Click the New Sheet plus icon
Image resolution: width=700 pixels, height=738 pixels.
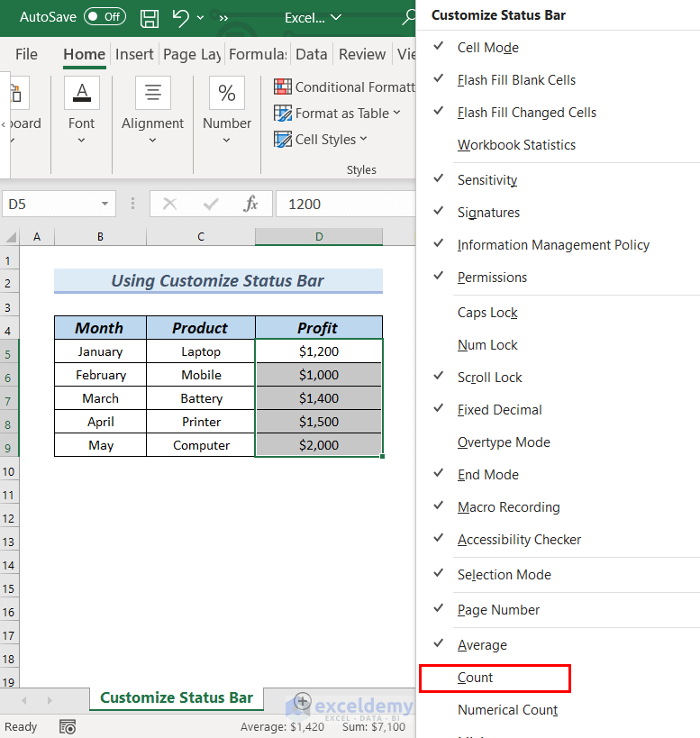point(303,702)
